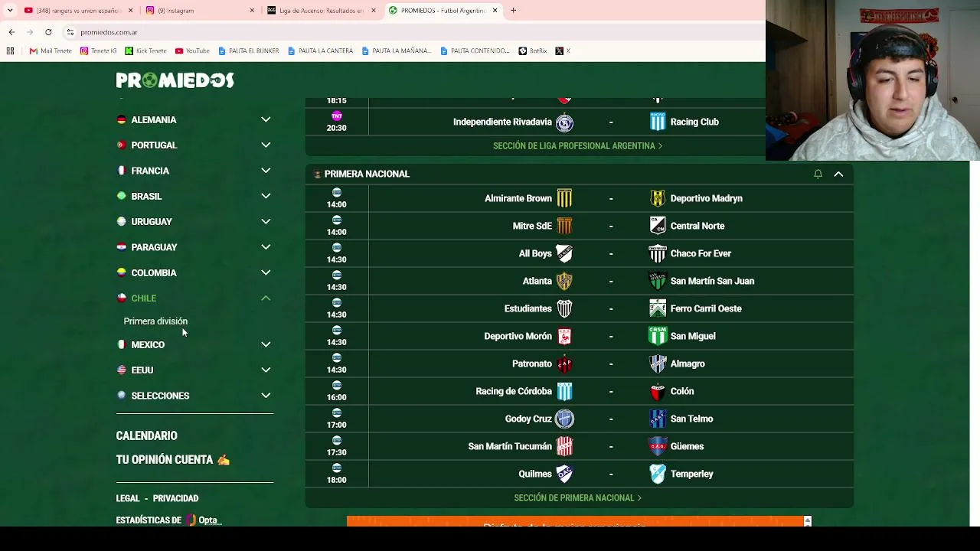Click the Güemes team crest
Image resolution: width=980 pixels, height=551 pixels.
658,446
